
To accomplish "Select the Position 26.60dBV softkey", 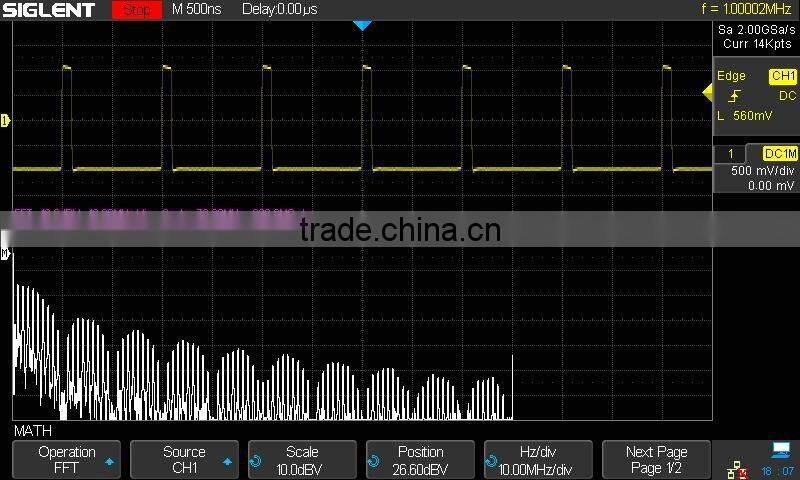I will coord(420,460).
